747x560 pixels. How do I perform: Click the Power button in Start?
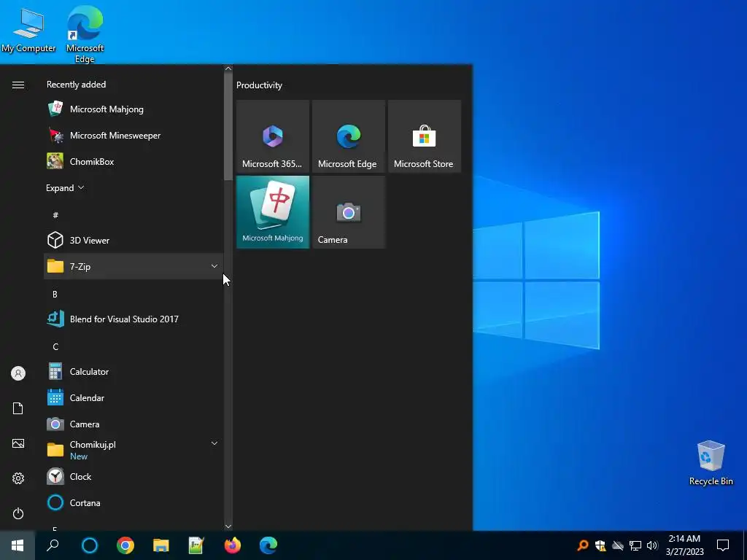(x=18, y=513)
